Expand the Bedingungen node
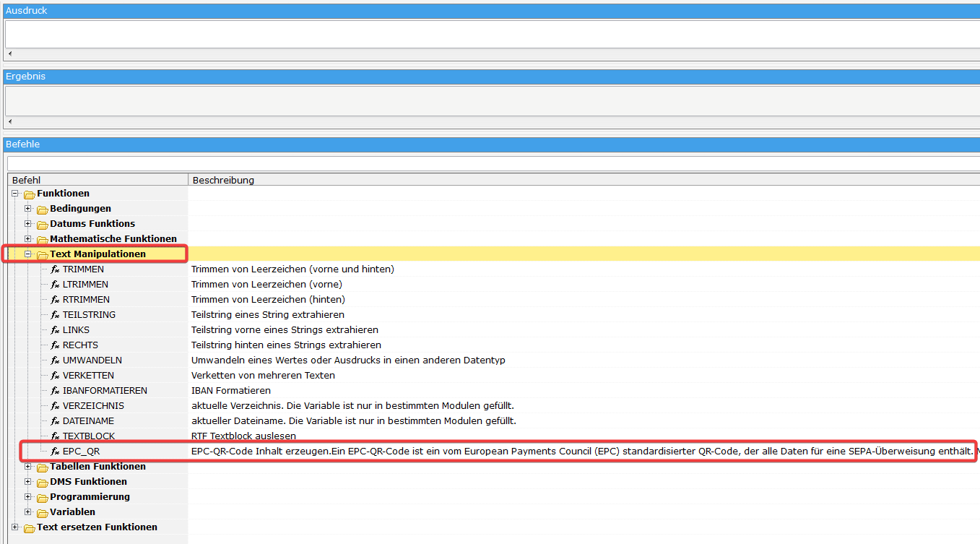Viewport: 980px width, 544px height. pos(28,209)
